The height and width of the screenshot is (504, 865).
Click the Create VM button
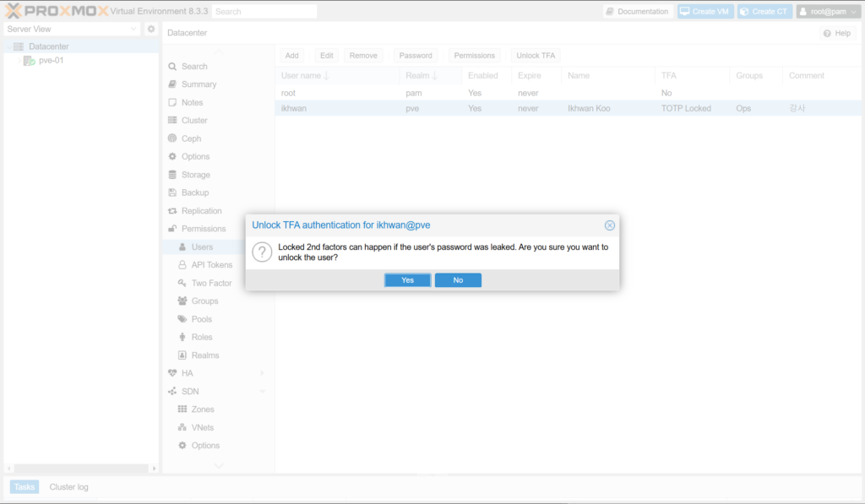[x=705, y=12]
